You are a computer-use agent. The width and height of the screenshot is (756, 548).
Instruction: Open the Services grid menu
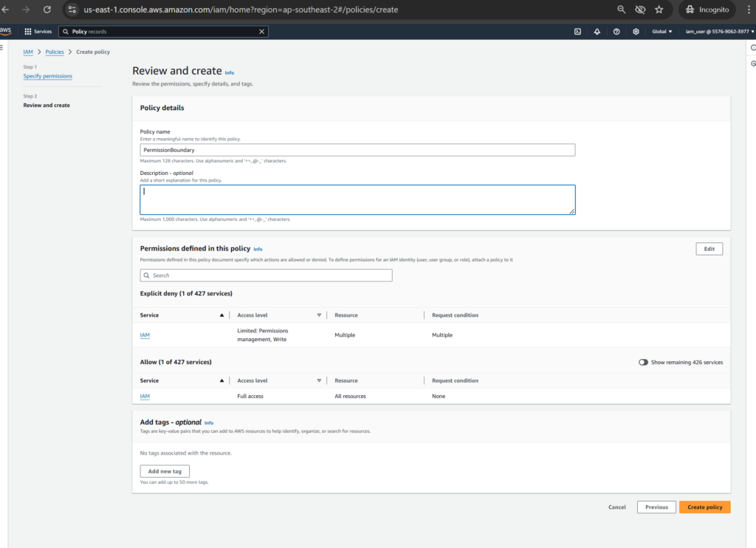[x=38, y=32]
